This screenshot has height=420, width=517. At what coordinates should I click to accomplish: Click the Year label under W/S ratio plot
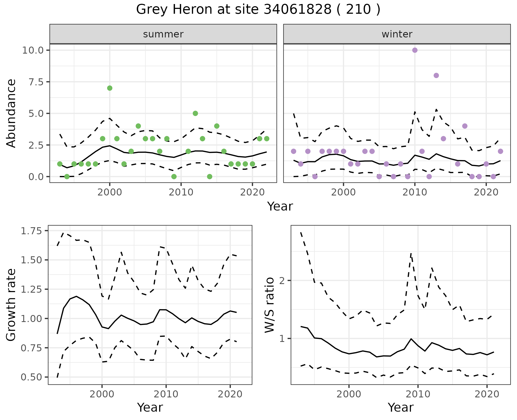(x=401, y=407)
